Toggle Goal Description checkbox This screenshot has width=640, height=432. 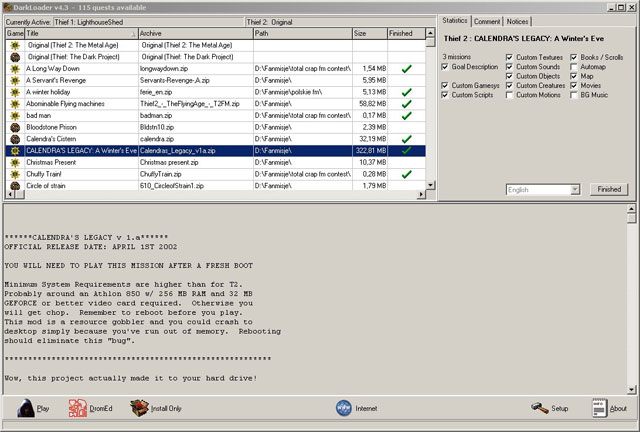pos(445,67)
